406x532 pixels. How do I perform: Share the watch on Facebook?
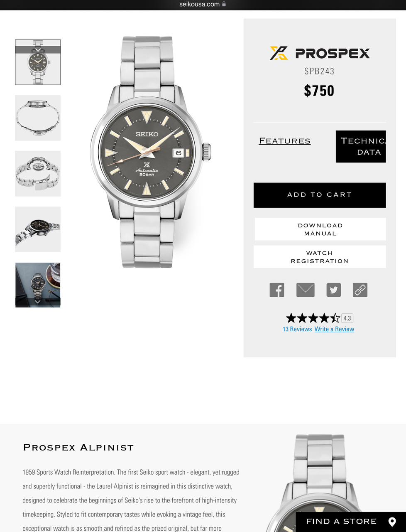(x=277, y=290)
